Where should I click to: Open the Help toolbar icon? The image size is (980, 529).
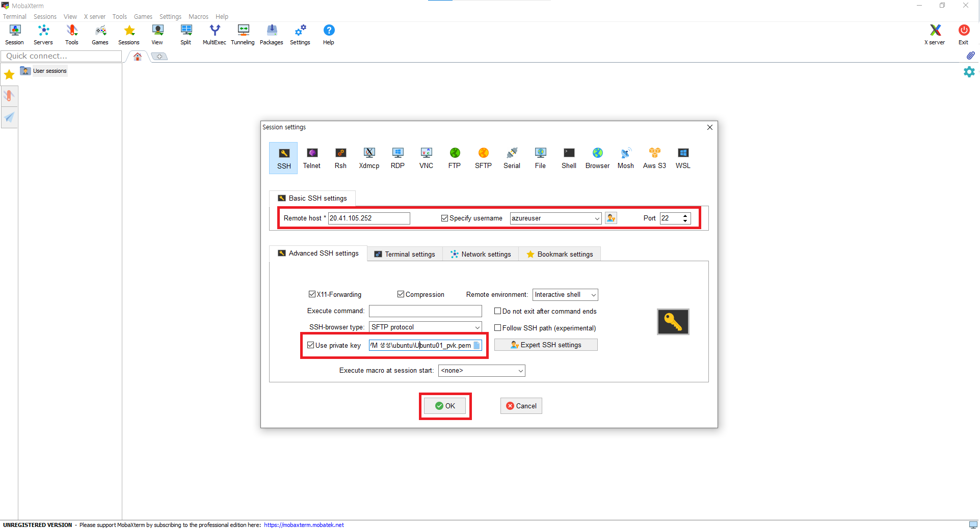329,35
